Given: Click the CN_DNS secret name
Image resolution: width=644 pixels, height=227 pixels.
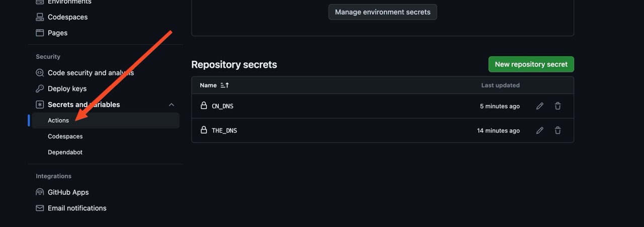Looking at the screenshot, I should (222, 106).
